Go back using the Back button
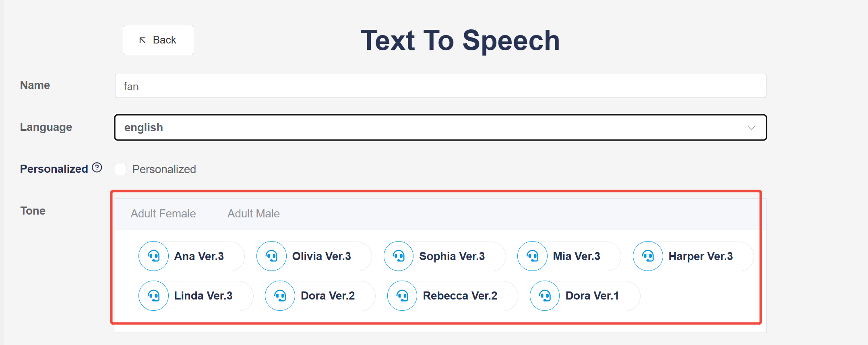Image resolution: width=868 pixels, height=345 pixels. (158, 40)
